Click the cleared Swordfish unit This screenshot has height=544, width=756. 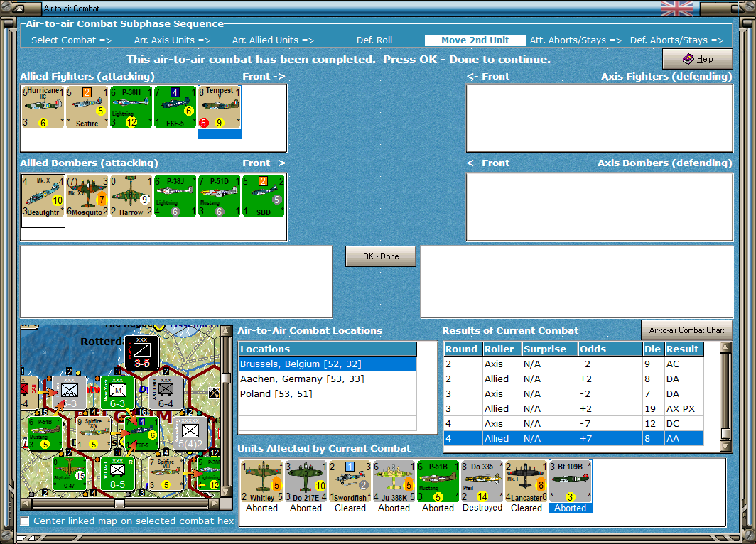(x=350, y=482)
